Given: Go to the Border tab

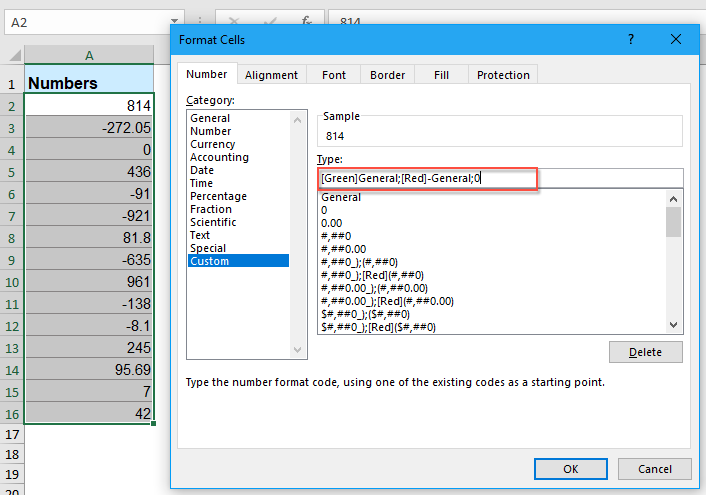Looking at the screenshot, I should pos(387,75).
